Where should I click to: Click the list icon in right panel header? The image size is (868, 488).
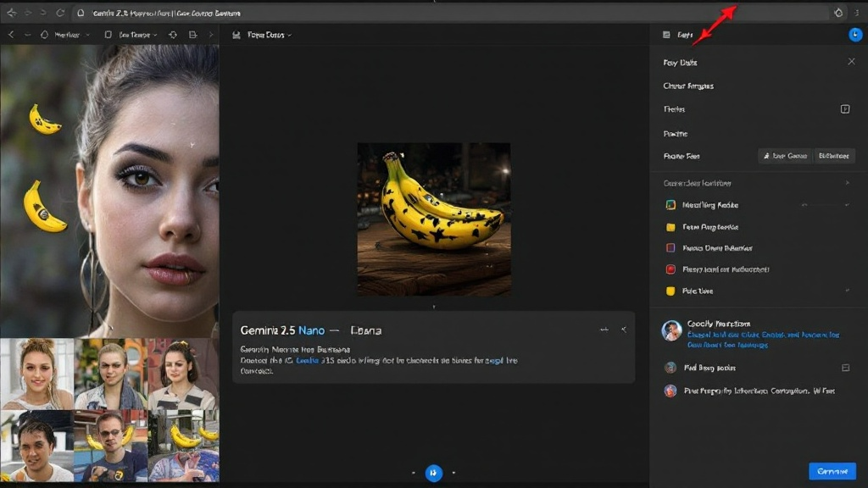pos(666,35)
